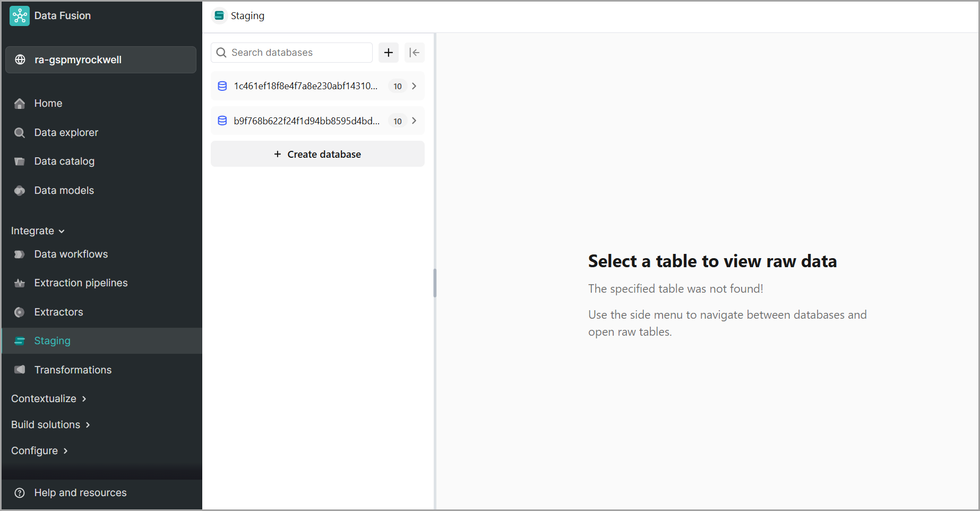
Task: Open database b9f768b622f24f1d94bb8595d4bd...
Action: click(x=317, y=121)
